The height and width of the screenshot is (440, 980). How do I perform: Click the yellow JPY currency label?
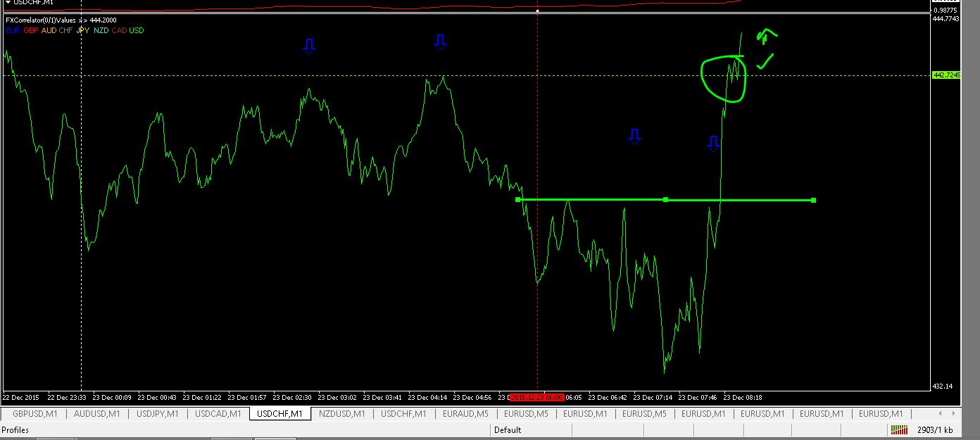pos(83,30)
